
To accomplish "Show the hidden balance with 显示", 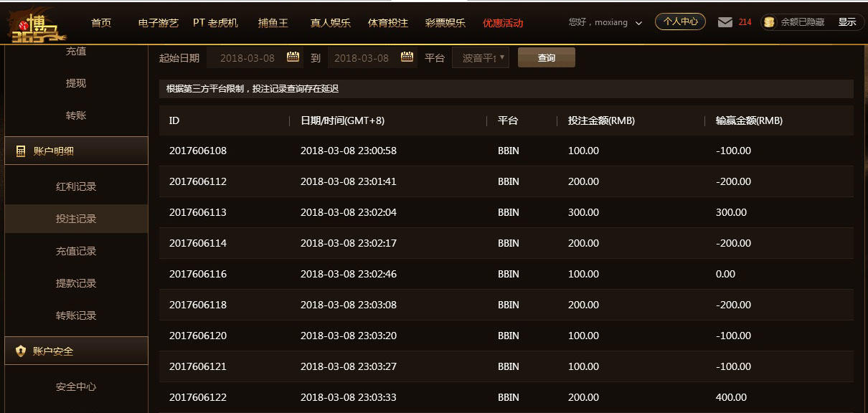I will tap(846, 22).
